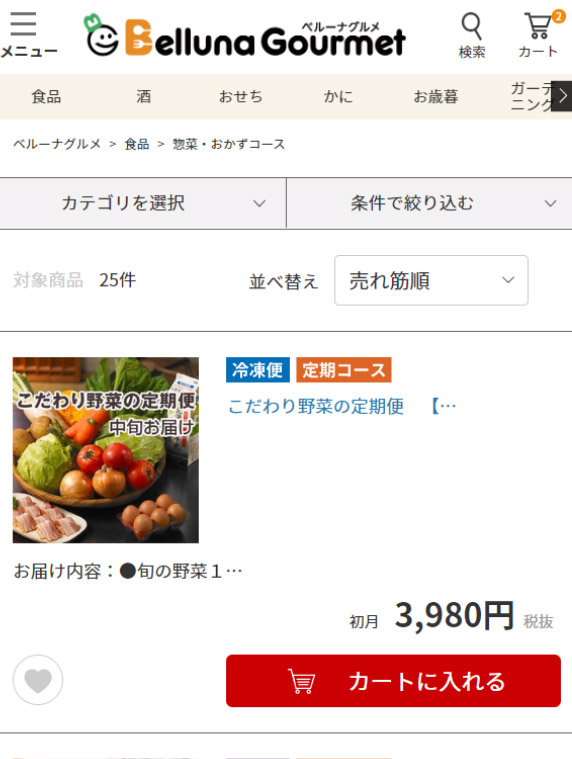Expand the 条件で絞り込む filter dropdown

pyautogui.click(x=430, y=203)
